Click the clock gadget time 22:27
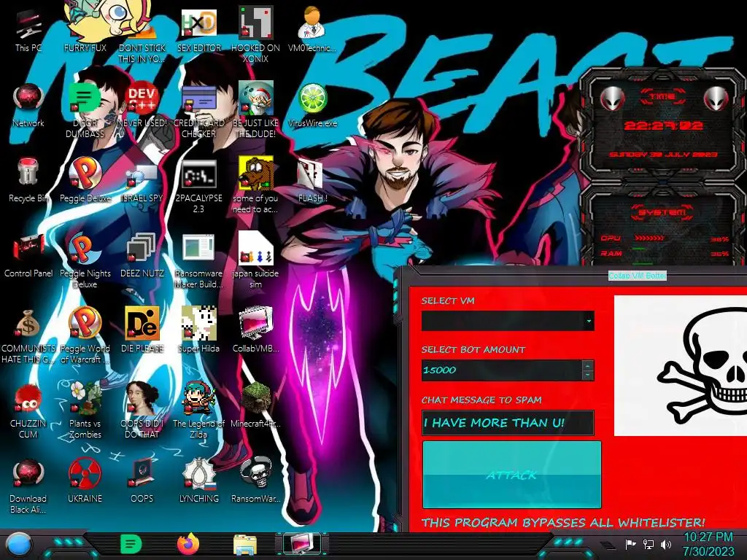 coord(662,125)
